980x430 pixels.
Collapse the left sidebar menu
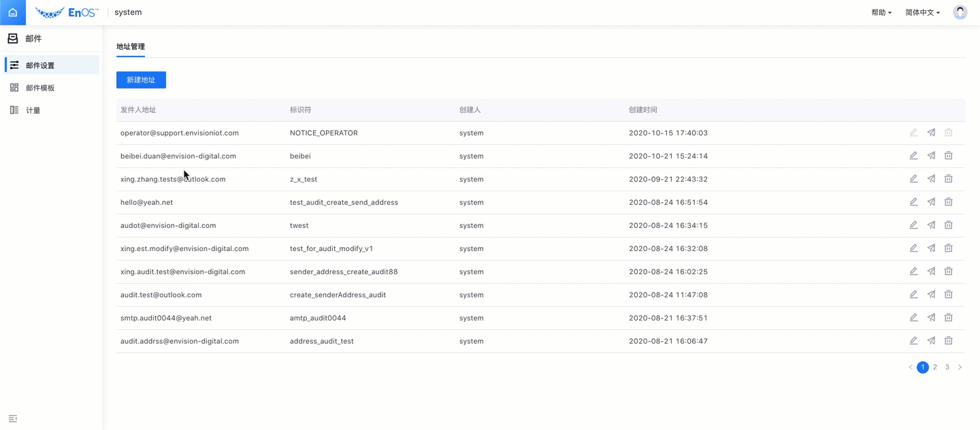pos(12,418)
